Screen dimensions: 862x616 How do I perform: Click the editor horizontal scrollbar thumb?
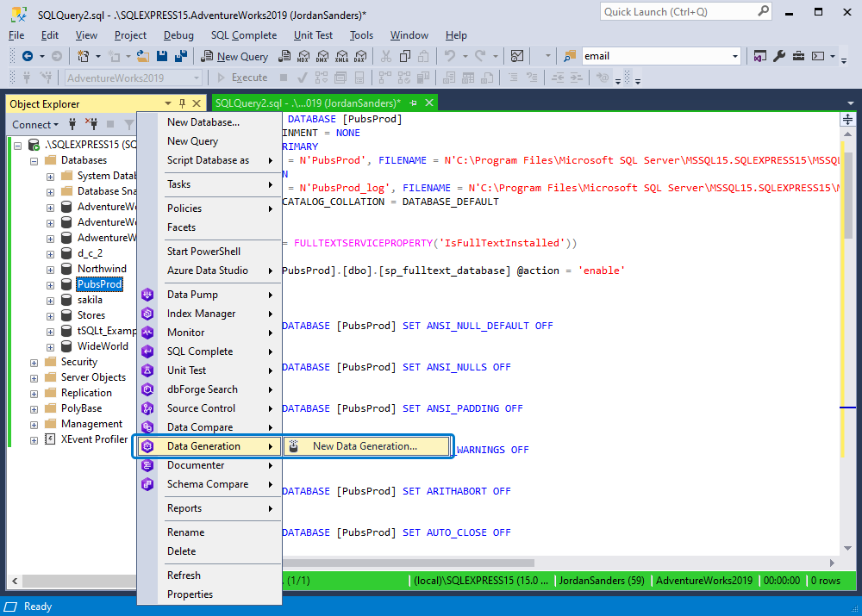coord(408,563)
